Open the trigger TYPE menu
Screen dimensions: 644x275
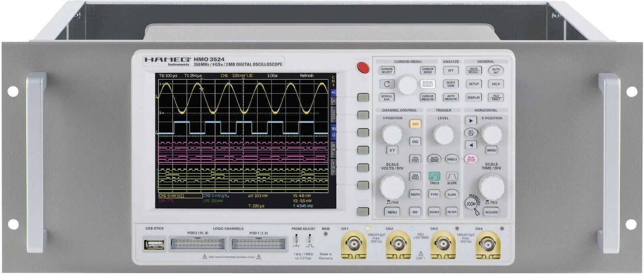tap(434, 194)
